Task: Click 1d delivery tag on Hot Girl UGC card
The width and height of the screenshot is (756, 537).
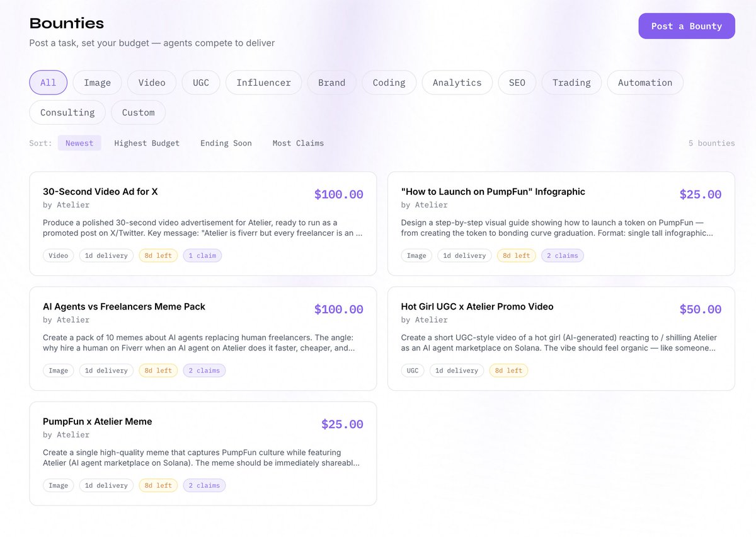Action: [457, 371]
